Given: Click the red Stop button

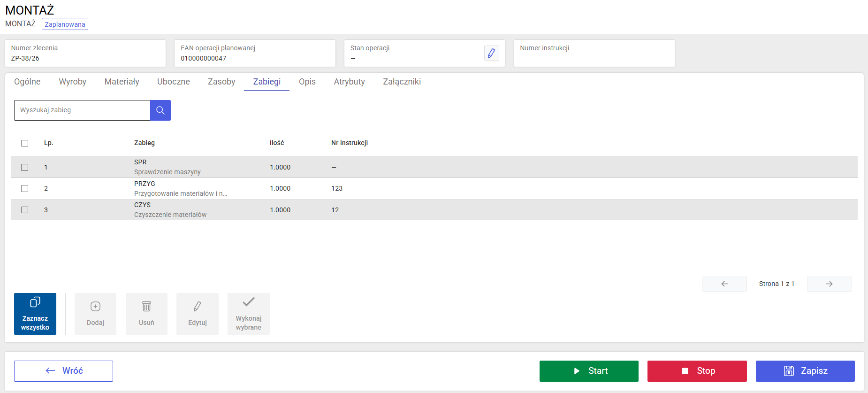Looking at the screenshot, I should tap(697, 371).
